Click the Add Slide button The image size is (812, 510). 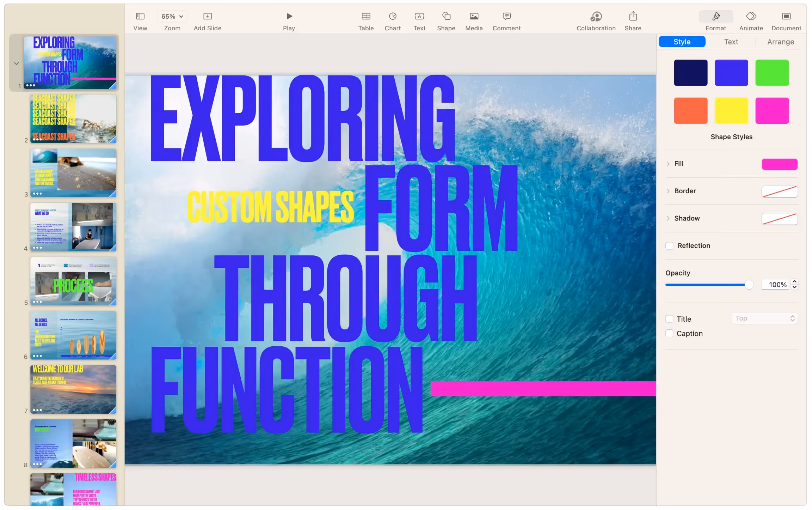(x=207, y=21)
